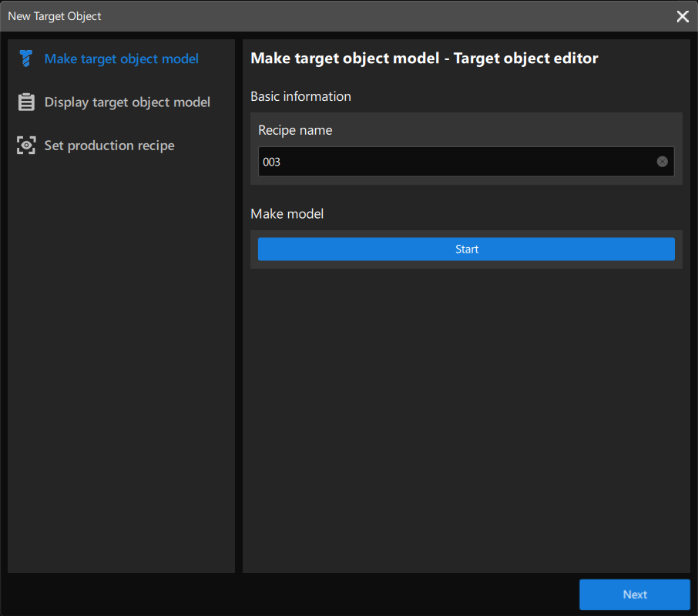Open the Display target object model step
698x616 pixels.
(127, 102)
